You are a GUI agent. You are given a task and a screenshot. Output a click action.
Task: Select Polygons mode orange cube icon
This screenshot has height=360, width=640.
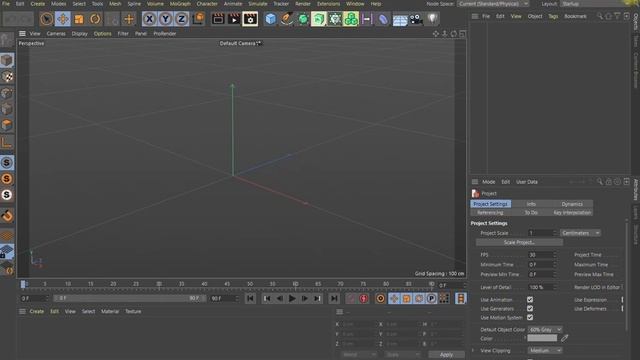point(7,125)
